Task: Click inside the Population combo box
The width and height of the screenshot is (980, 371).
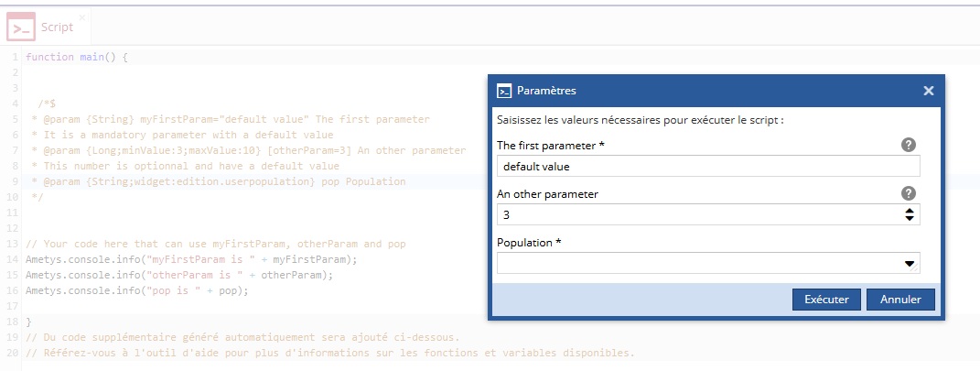Action: tap(699, 264)
